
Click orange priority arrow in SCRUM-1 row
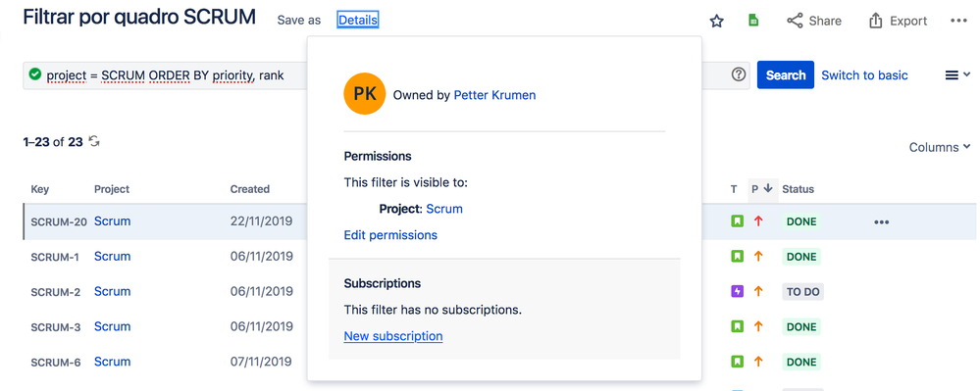click(x=758, y=256)
